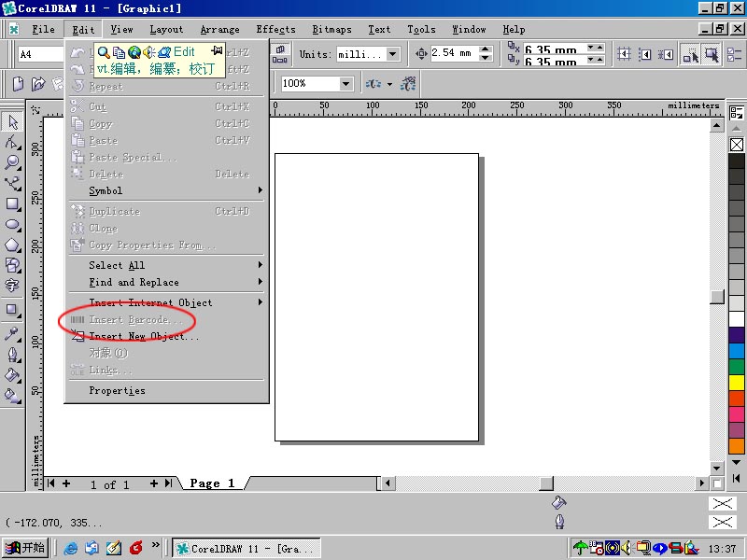This screenshot has width=747, height=560.
Task: Click the horizontal scrollbar thumb
Action: coord(546,483)
